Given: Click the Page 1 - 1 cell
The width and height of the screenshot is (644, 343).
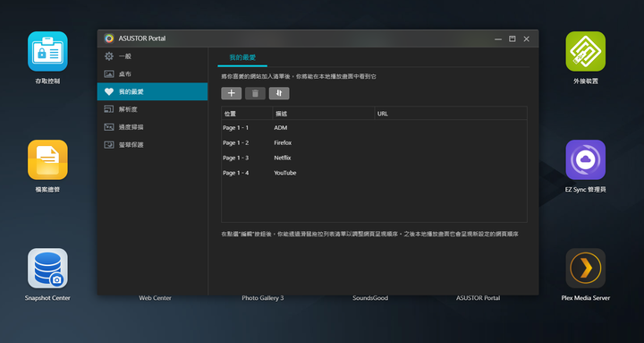Looking at the screenshot, I should (236, 128).
